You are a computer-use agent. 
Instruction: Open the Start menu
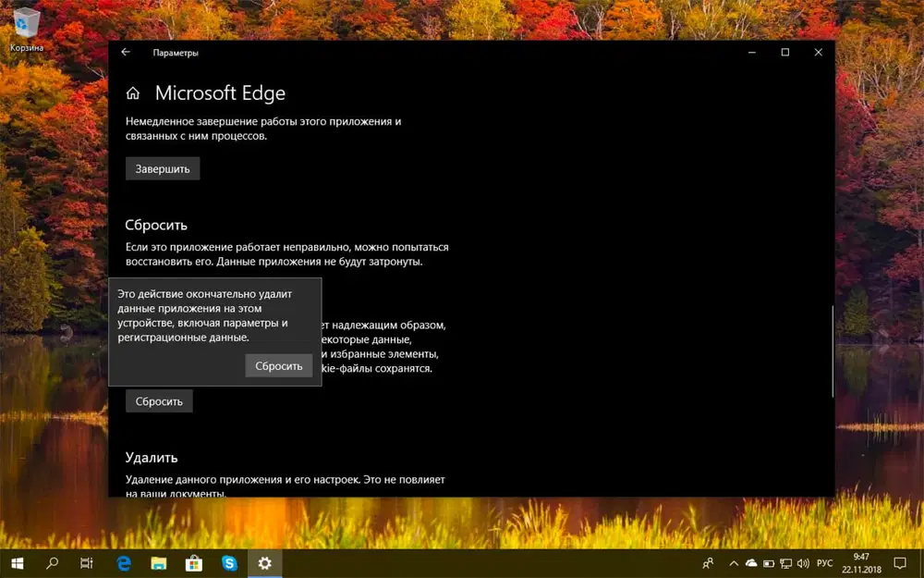pyautogui.click(x=18, y=563)
